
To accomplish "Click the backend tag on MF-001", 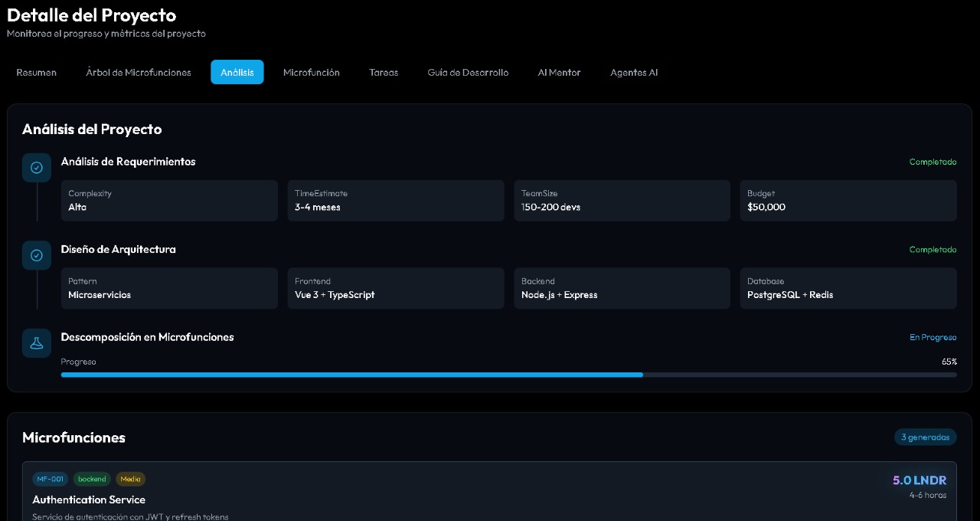I will pos(92,479).
